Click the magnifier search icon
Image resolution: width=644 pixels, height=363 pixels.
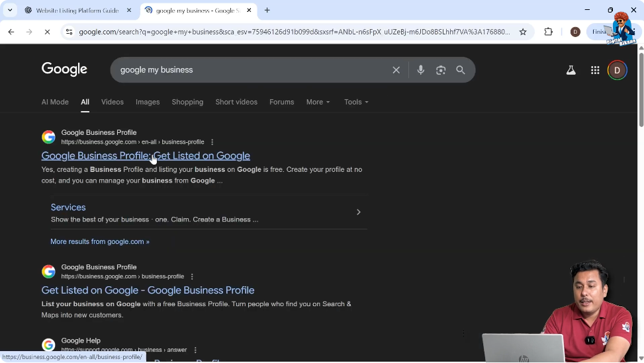click(x=461, y=70)
